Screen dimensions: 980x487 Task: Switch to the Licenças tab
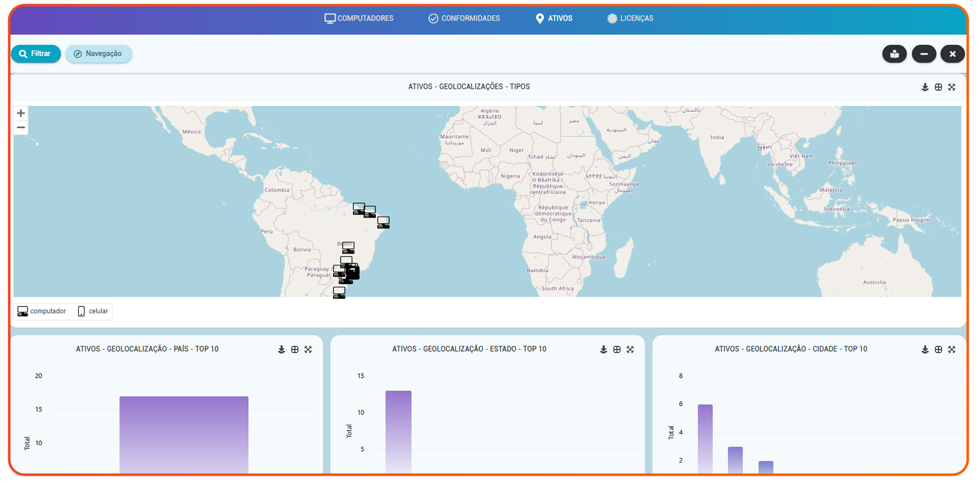[630, 18]
